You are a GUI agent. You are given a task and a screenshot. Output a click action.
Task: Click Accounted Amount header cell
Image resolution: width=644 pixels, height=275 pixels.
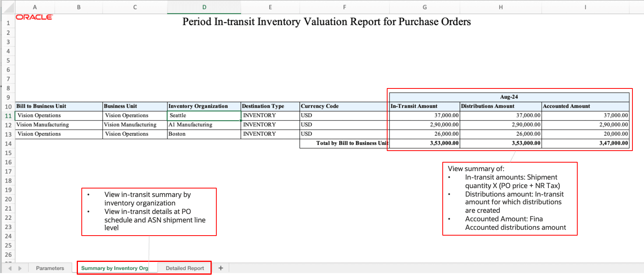[x=585, y=106]
